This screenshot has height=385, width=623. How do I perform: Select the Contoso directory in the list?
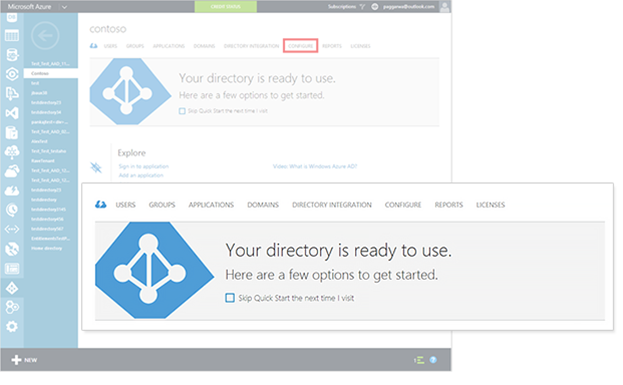(51, 74)
